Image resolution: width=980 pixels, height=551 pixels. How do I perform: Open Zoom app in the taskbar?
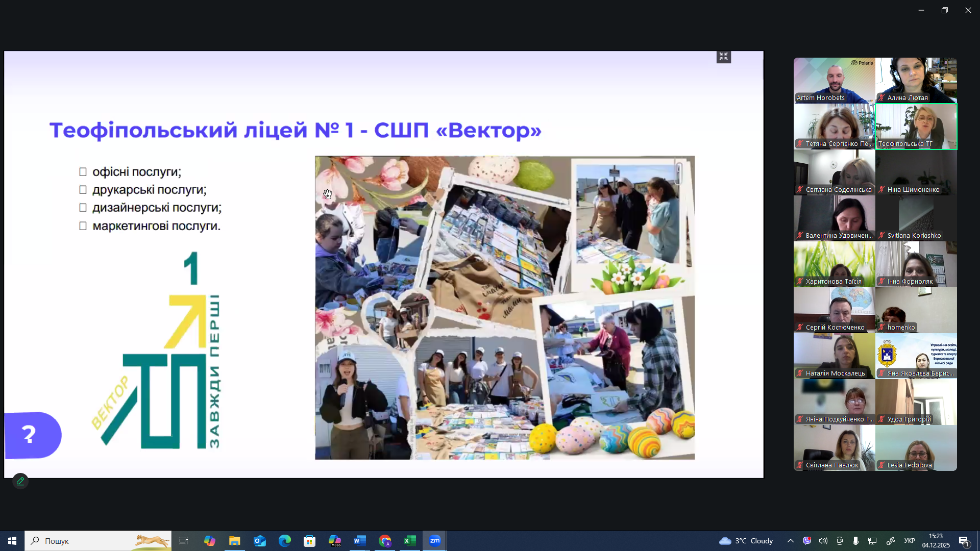coord(435,541)
